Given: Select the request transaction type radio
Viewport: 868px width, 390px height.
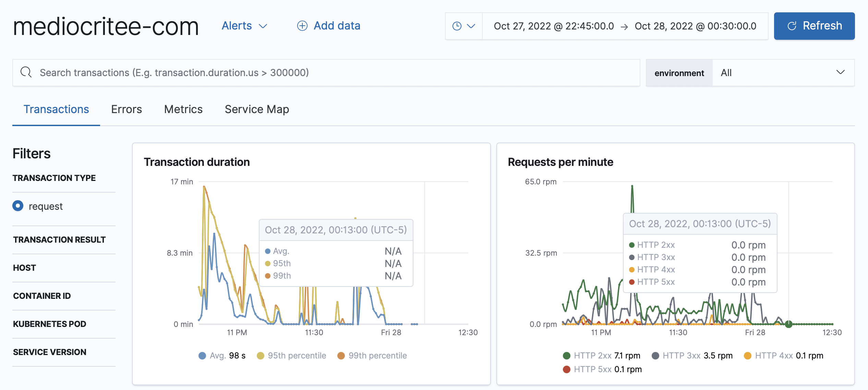Looking at the screenshot, I should pyautogui.click(x=18, y=206).
